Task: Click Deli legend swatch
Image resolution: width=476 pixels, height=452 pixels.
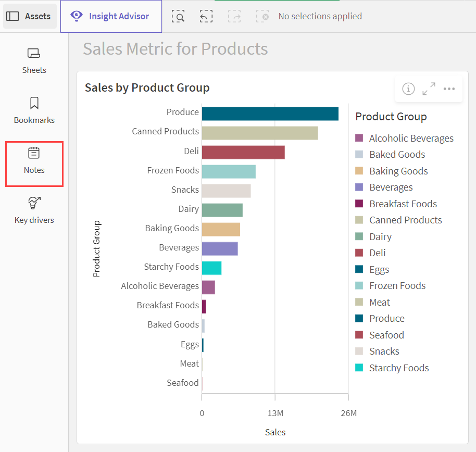Action: click(359, 253)
